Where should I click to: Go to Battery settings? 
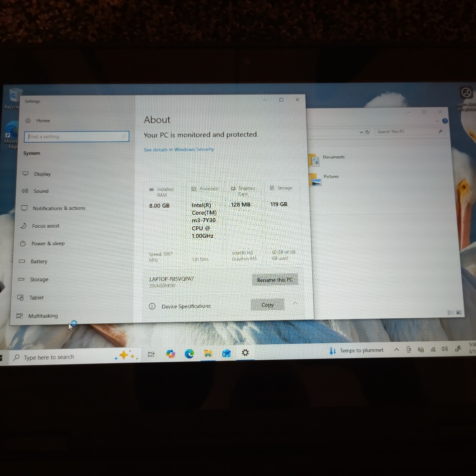[x=33, y=261]
